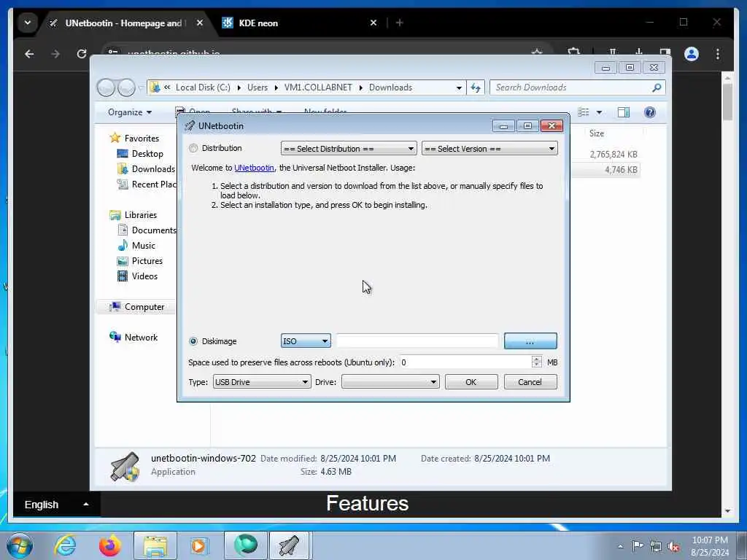Open the Drive selection dropdown
Image resolution: width=747 pixels, height=560 pixels.
pos(390,382)
